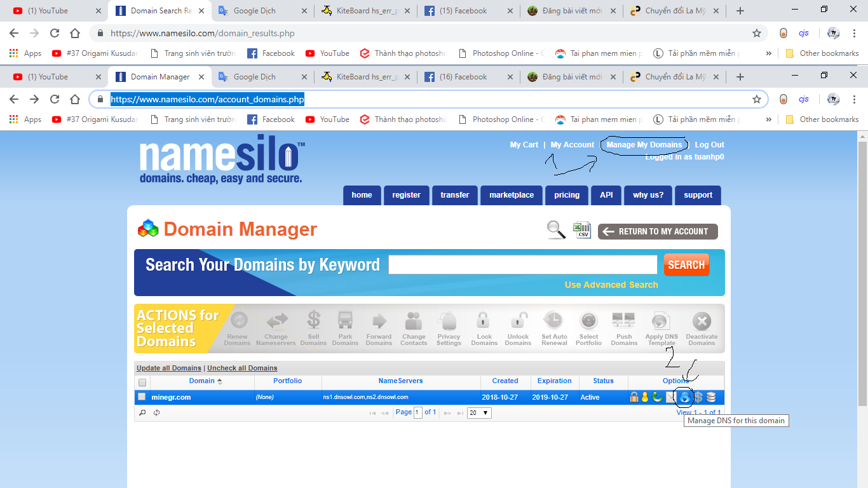
Task: Click the green renew arrow for minegr.com
Action: coord(657,397)
